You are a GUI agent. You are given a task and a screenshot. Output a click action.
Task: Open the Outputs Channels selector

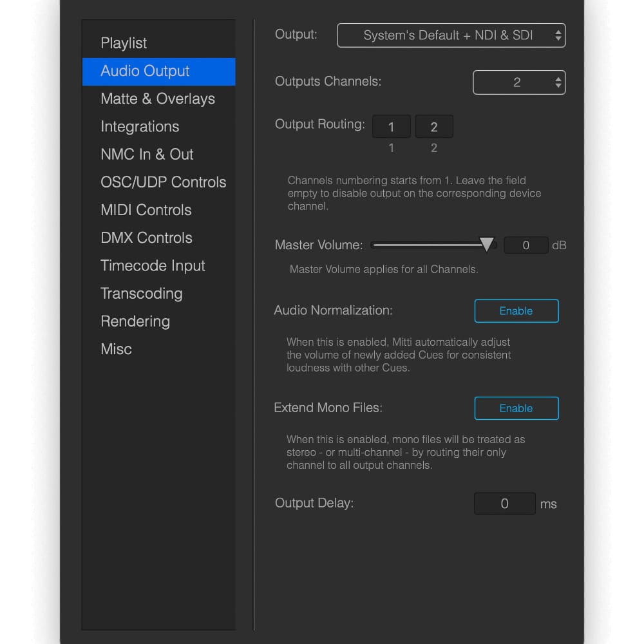point(519,82)
